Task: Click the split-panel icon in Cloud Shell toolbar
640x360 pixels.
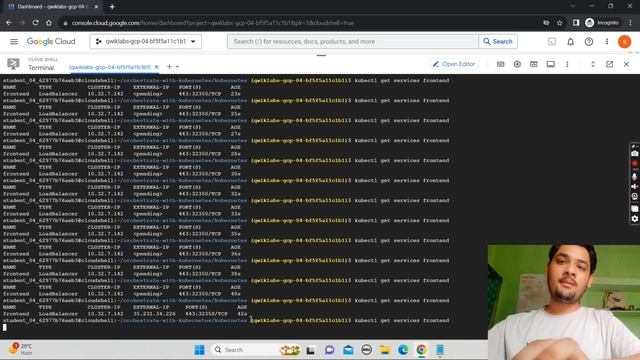Action: pyautogui.click(x=533, y=64)
